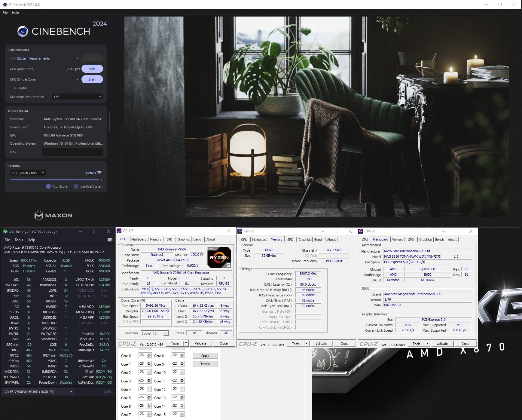
Task: Switch to About tab in CPU-Z Mainboard window
Action: click(x=452, y=240)
